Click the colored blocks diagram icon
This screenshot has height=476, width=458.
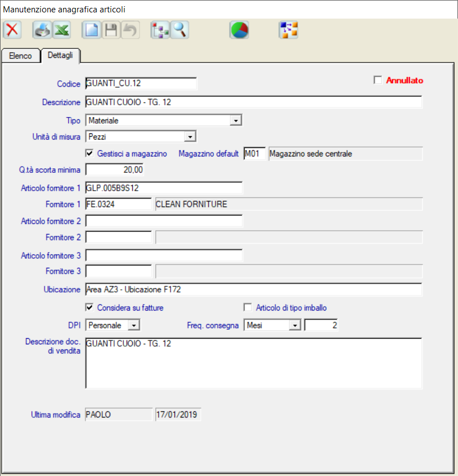pyautogui.click(x=288, y=30)
